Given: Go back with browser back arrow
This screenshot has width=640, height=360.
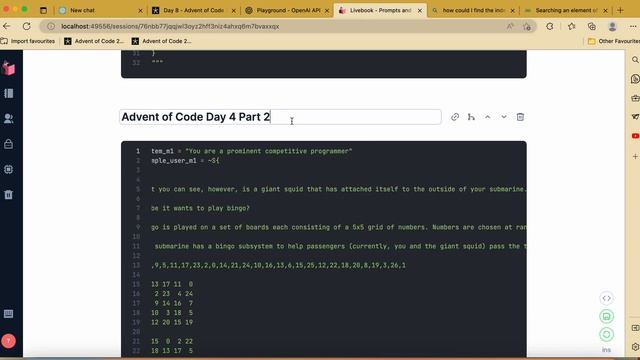Looking at the screenshot, I should click(7, 26).
